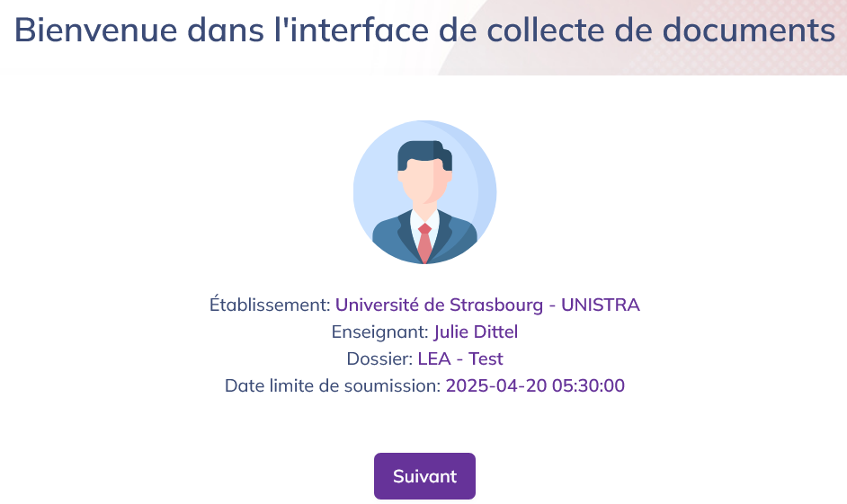Click the deadline date 2025-04-20
This screenshot has height=504, width=847.
tap(491, 386)
